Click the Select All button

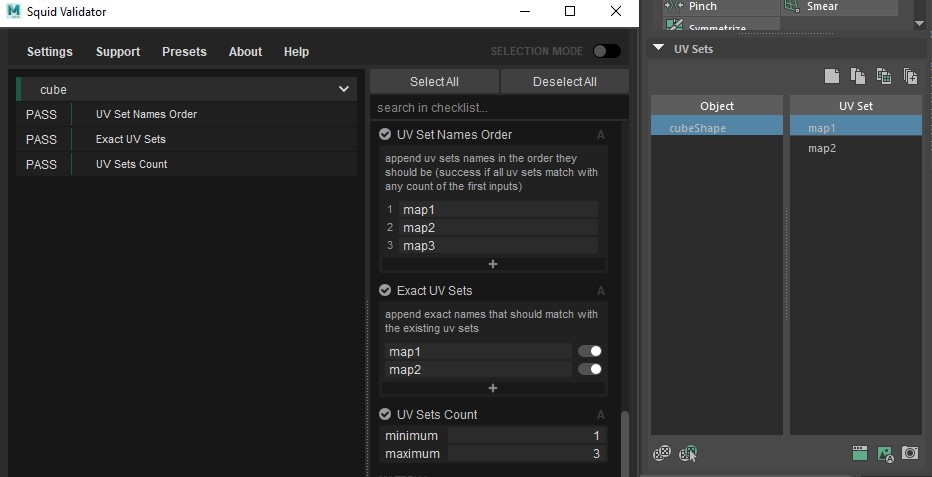[434, 81]
